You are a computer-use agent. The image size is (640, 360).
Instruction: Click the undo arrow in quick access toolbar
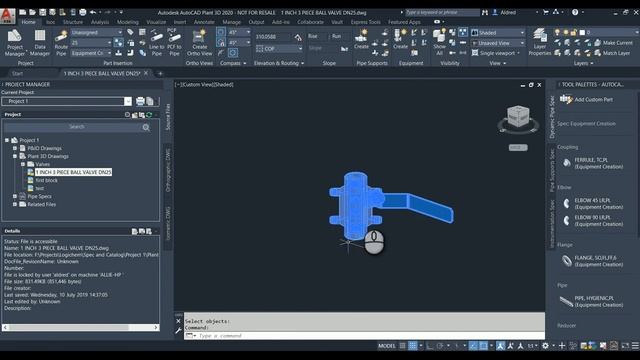click(x=93, y=12)
